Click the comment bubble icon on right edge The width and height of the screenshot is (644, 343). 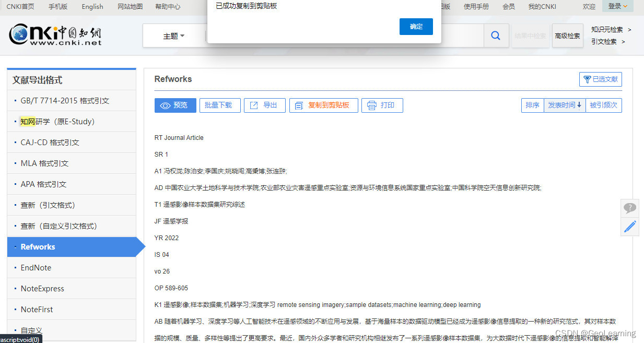pos(630,208)
